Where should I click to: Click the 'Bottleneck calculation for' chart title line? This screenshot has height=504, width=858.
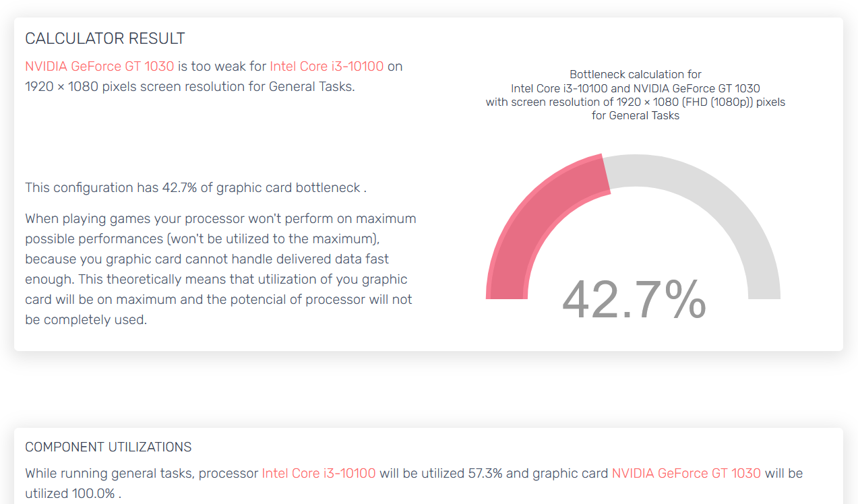636,74
